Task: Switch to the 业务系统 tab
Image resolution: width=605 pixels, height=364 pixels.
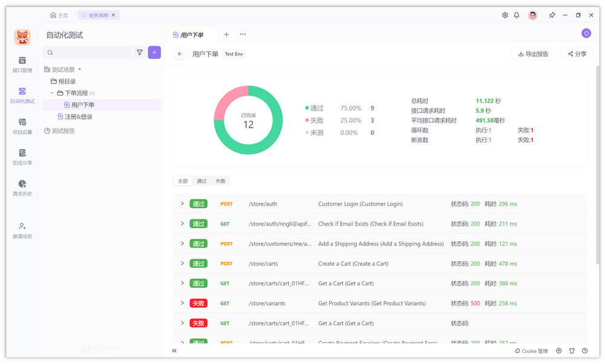Action: click(x=98, y=15)
